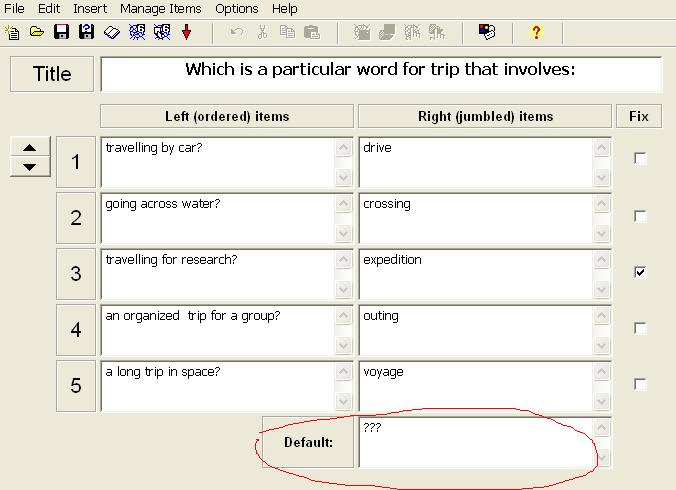Click the row number 1 button
The width and height of the screenshot is (676, 490).
pos(76,162)
